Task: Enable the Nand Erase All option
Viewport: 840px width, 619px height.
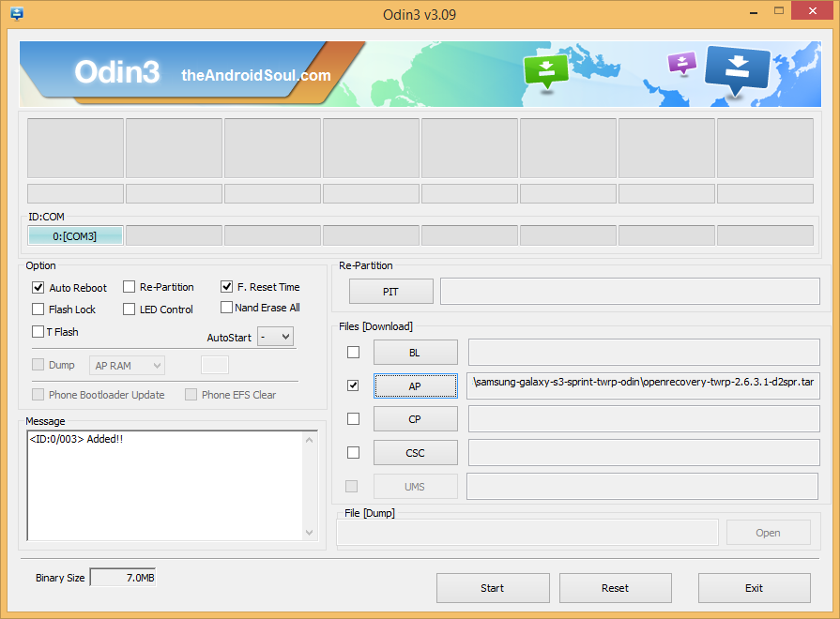Action: pos(226,307)
